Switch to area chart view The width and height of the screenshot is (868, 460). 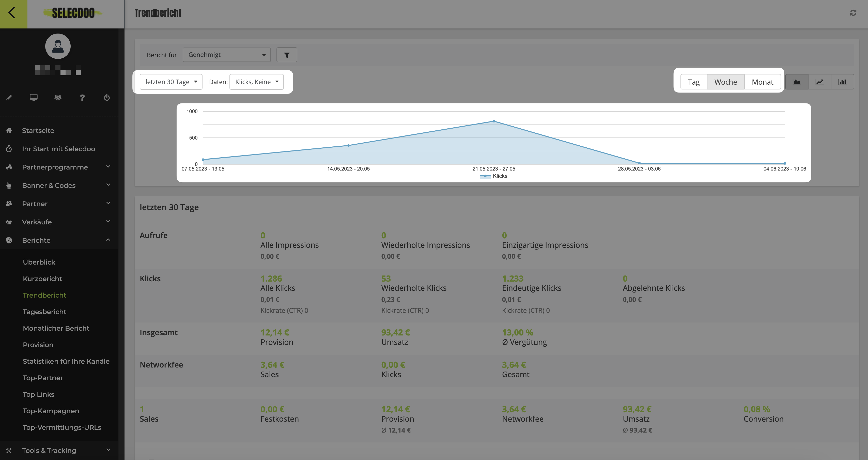797,82
